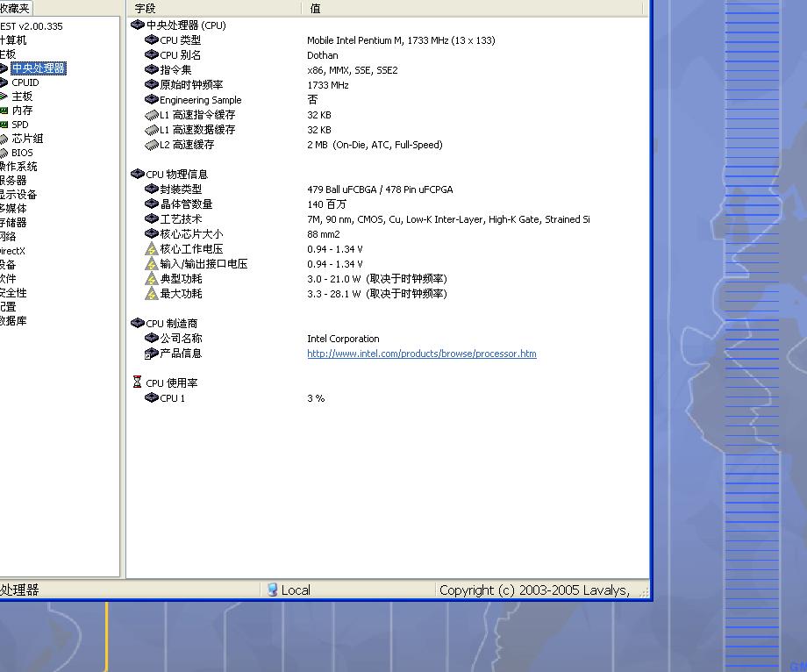Select the 3.3 - 28.1 W max power value

[x=377, y=294]
